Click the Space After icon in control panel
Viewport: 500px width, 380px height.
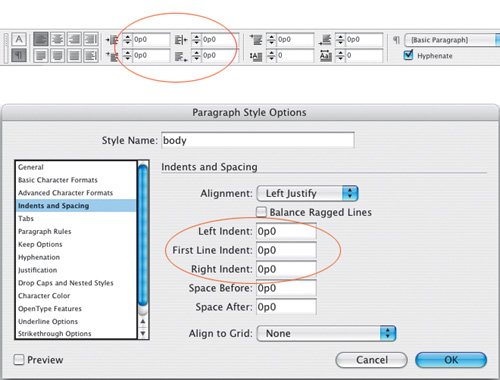[x=325, y=40]
